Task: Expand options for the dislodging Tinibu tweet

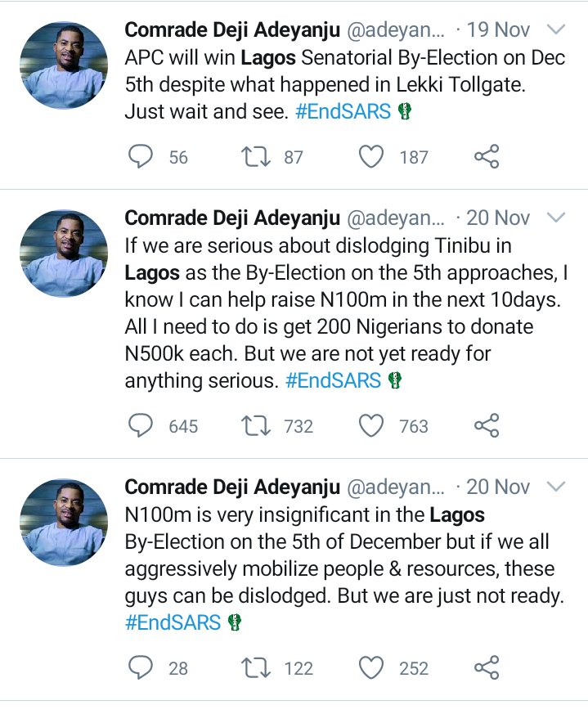Action: tap(556, 218)
